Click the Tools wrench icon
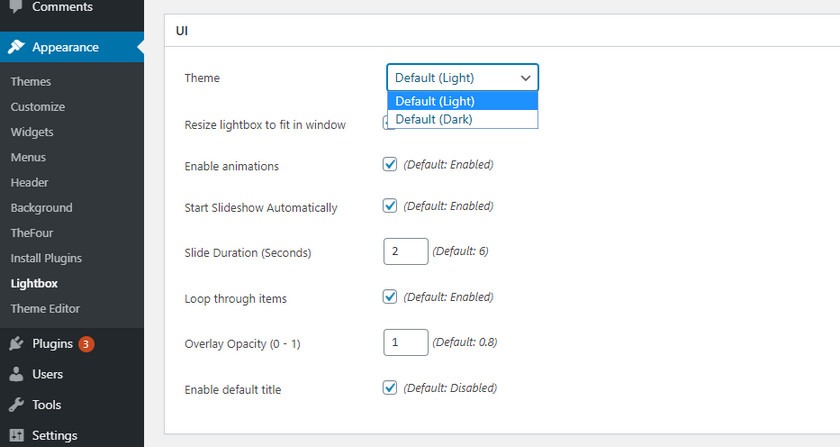 (x=17, y=405)
